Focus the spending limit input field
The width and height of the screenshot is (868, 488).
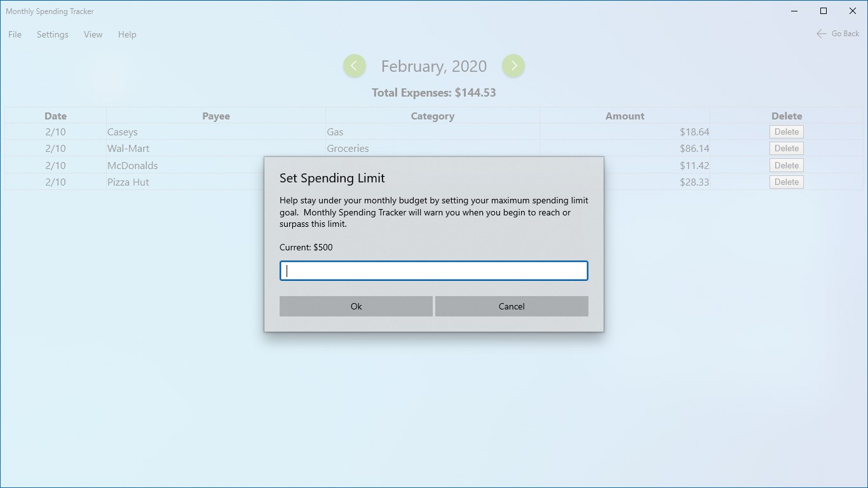click(x=434, y=271)
